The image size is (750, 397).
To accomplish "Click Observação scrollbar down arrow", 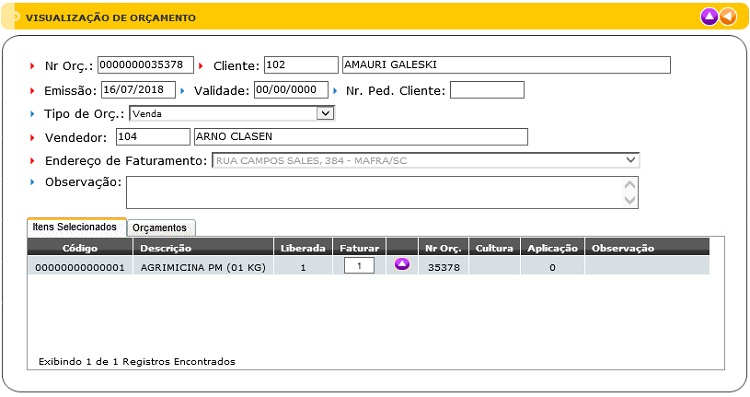I will 630,200.
